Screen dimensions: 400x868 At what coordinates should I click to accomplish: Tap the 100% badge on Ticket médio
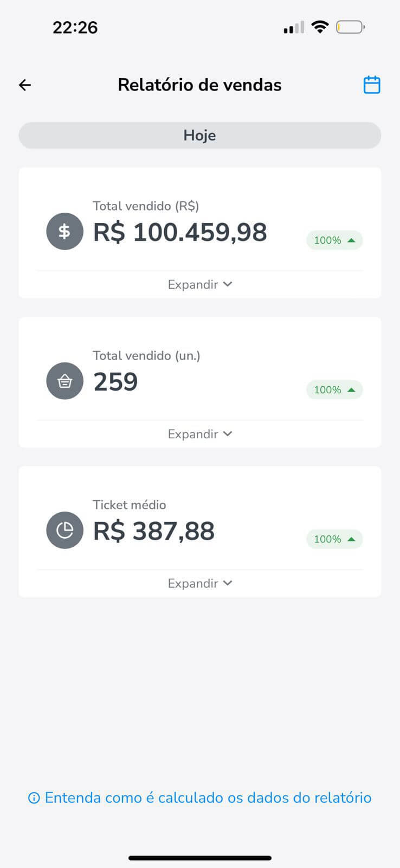pos(334,539)
